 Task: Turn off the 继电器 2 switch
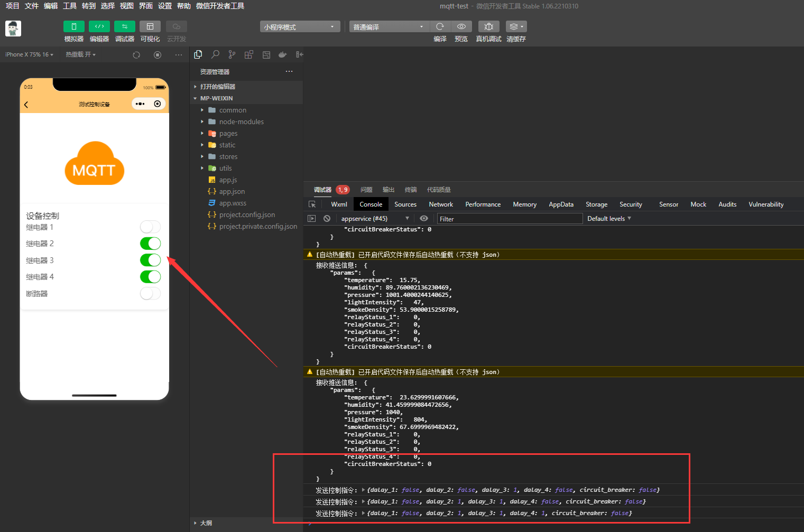tap(150, 244)
